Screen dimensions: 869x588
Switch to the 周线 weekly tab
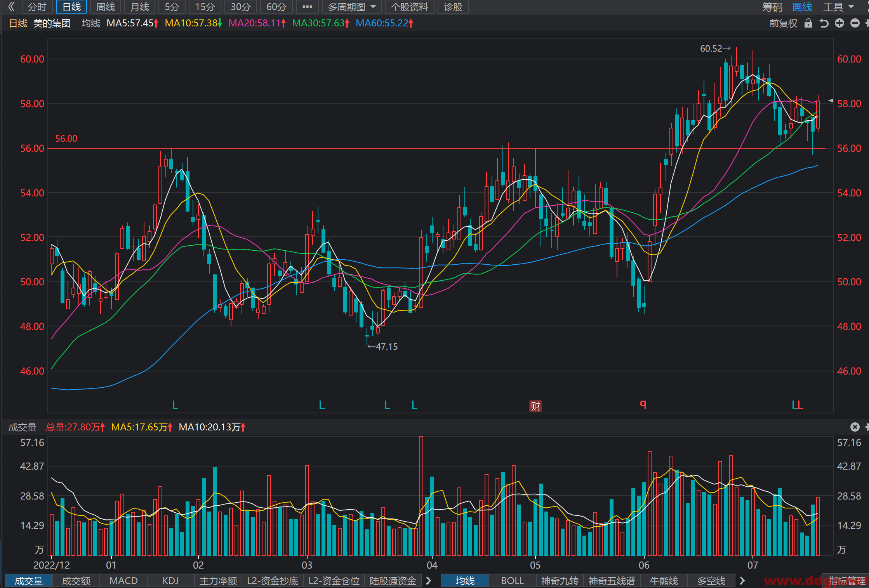coord(106,7)
